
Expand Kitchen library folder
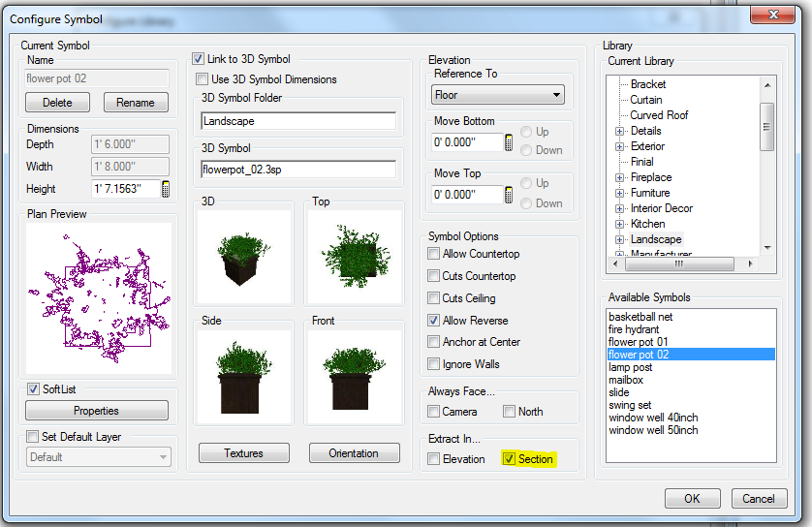[x=619, y=224]
